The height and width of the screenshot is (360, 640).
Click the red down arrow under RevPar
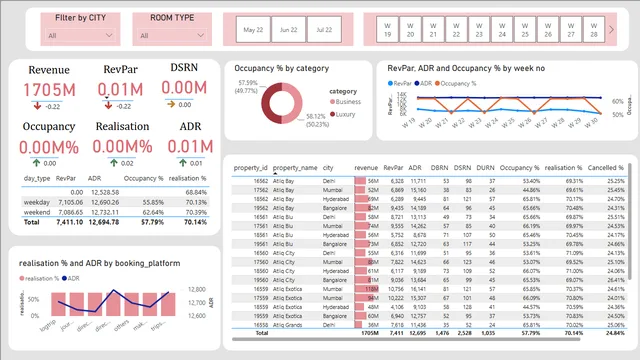(x=108, y=105)
